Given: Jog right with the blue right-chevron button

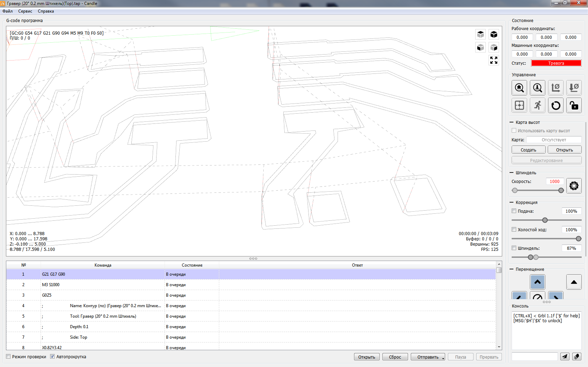Looking at the screenshot, I should tap(556, 296).
